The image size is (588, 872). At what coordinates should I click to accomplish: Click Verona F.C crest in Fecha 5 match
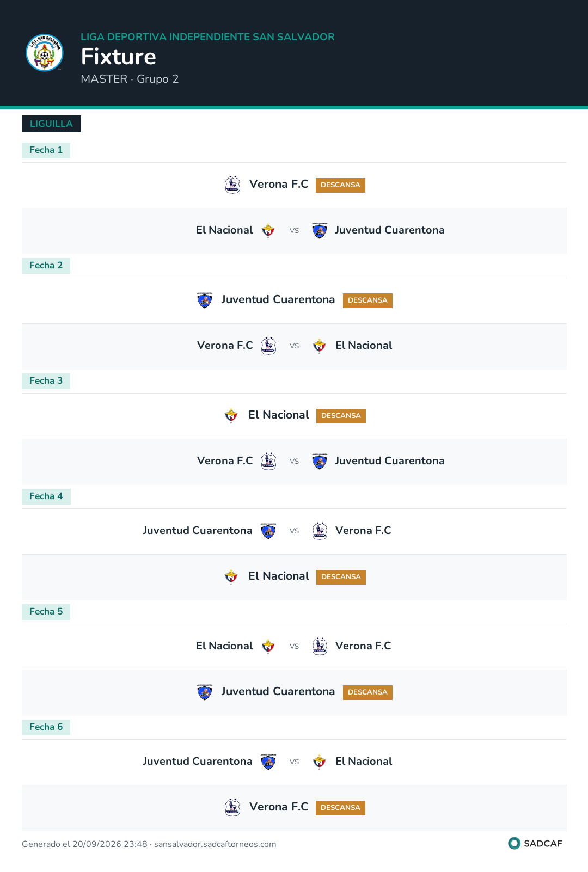pyautogui.click(x=320, y=646)
